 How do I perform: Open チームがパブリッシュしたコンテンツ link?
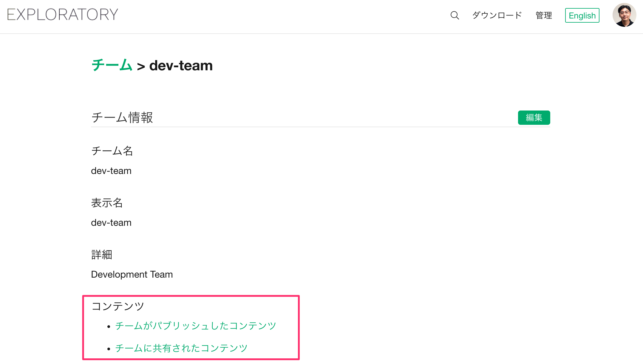[196, 326]
